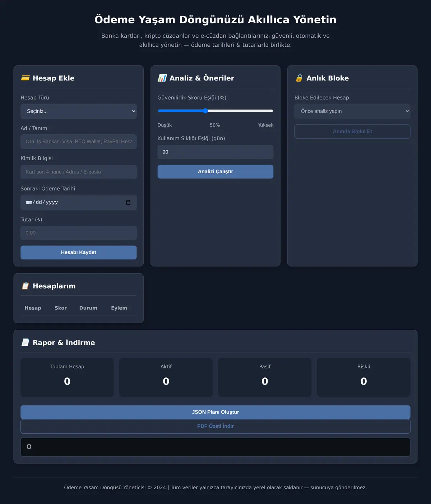Click the padlock icon beside Anlık Bloke
The image size is (431, 504).
coord(299,78)
